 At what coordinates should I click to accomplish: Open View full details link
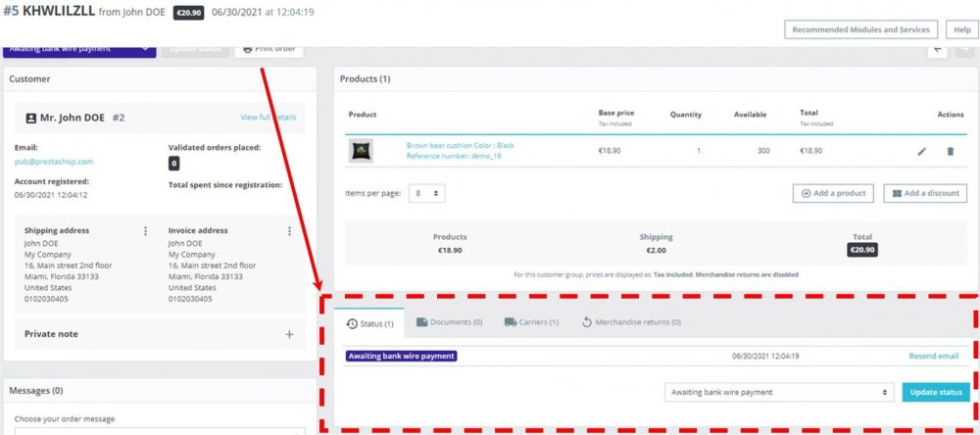point(269,118)
